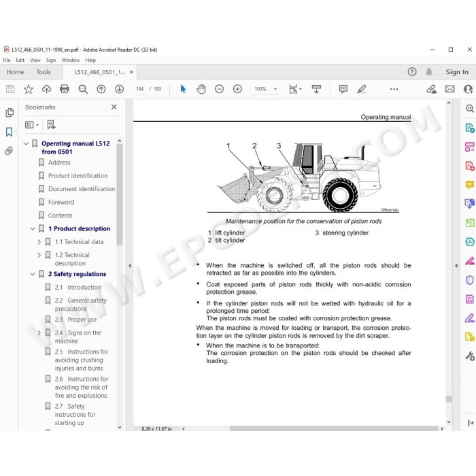Expand 1.2 Technical description bookmark

[x=39, y=255]
